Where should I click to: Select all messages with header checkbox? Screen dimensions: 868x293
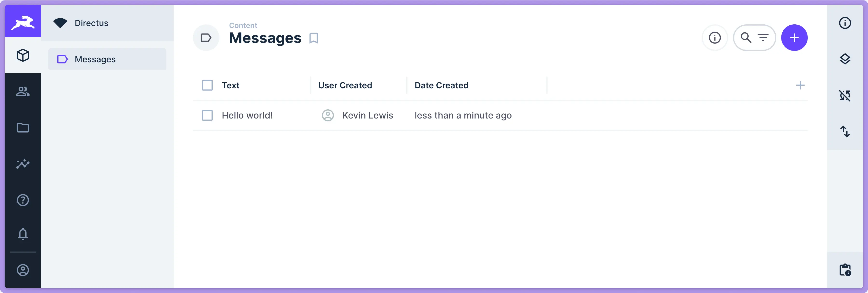[x=207, y=85]
